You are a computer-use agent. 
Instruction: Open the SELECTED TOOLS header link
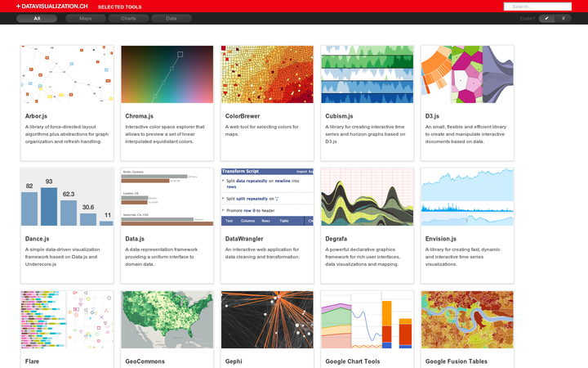click(x=119, y=7)
